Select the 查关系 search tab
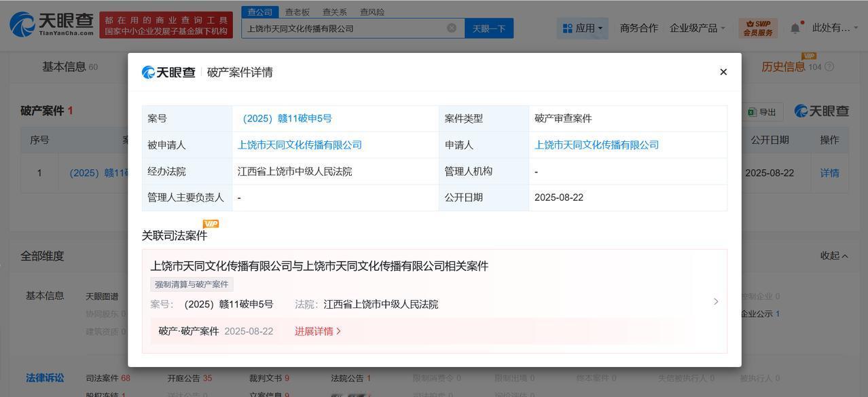This screenshot has width=868, height=397. click(335, 12)
